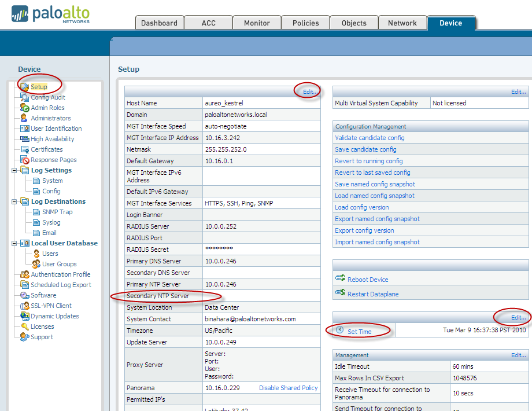Go to the Policies tab
532x411 pixels.
[x=305, y=23]
